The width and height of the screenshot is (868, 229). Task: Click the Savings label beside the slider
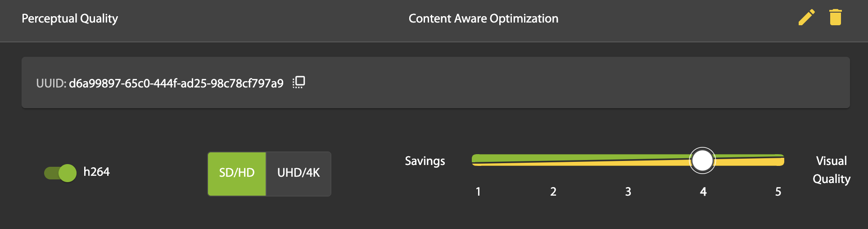[x=425, y=161]
